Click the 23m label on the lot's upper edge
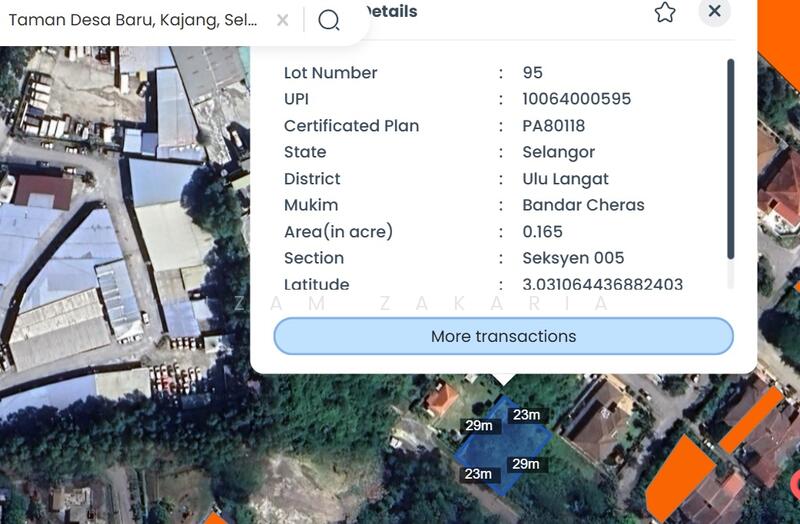800x524 pixels. click(x=526, y=415)
